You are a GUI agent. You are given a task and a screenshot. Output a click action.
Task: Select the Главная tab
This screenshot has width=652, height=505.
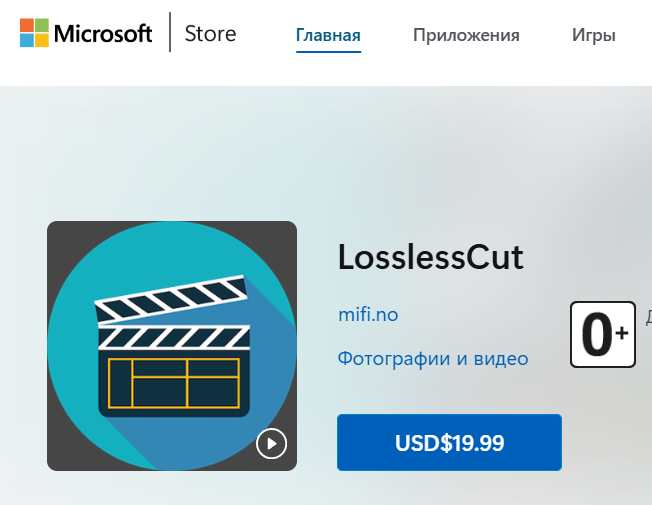(328, 35)
